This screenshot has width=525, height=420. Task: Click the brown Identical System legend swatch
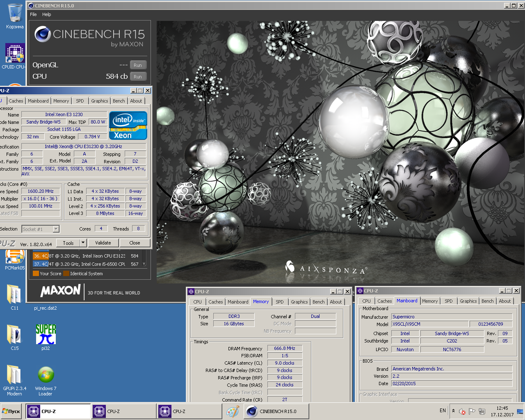click(x=66, y=274)
